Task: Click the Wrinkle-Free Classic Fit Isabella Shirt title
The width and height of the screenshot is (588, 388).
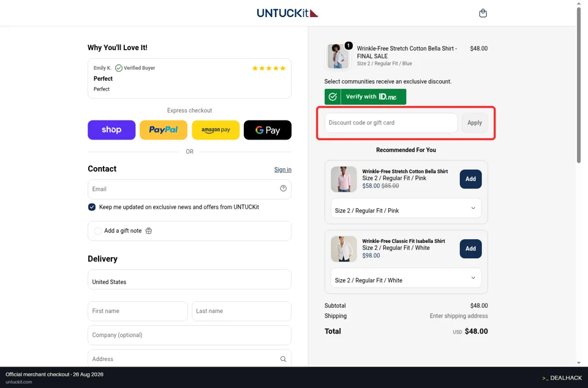Action: 404,241
